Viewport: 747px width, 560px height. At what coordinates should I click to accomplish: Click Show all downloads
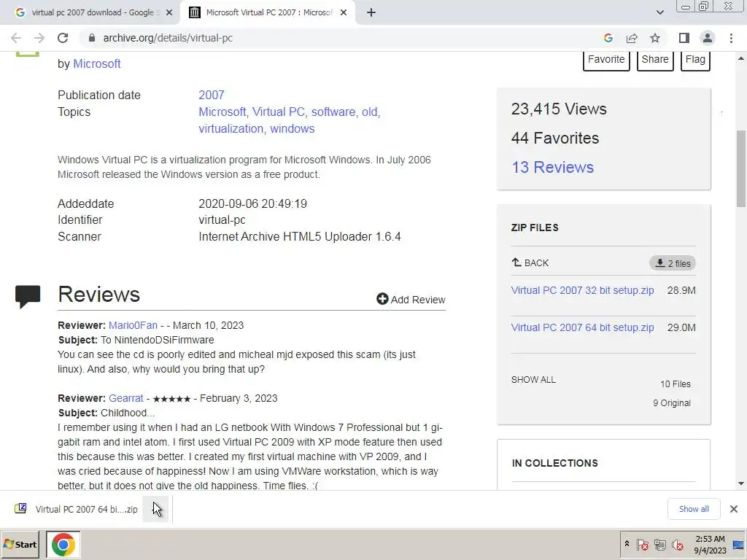click(x=694, y=509)
